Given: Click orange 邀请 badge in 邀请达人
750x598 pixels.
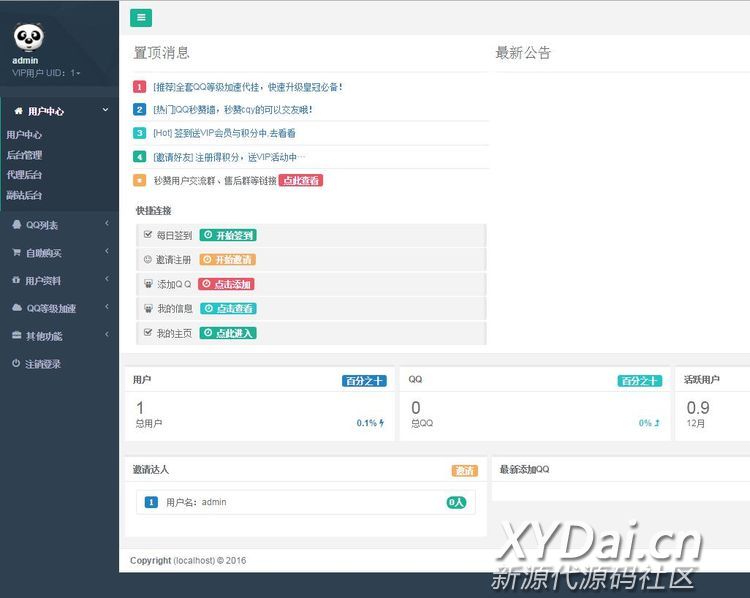Looking at the screenshot, I should pos(465,471).
